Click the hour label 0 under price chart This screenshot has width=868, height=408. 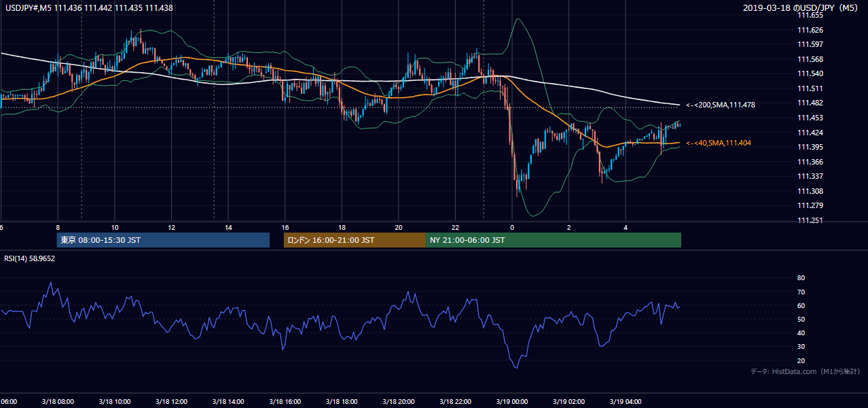click(x=512, y=228)
